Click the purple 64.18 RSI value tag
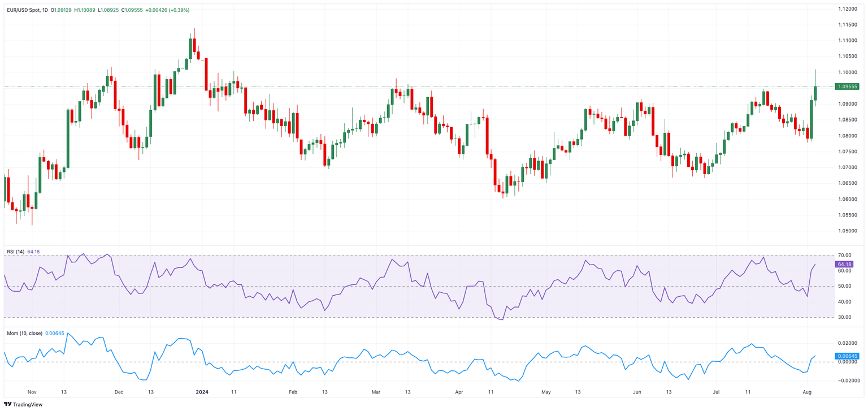868x411 pixels. pyautogui.click(x=844, y=264)
